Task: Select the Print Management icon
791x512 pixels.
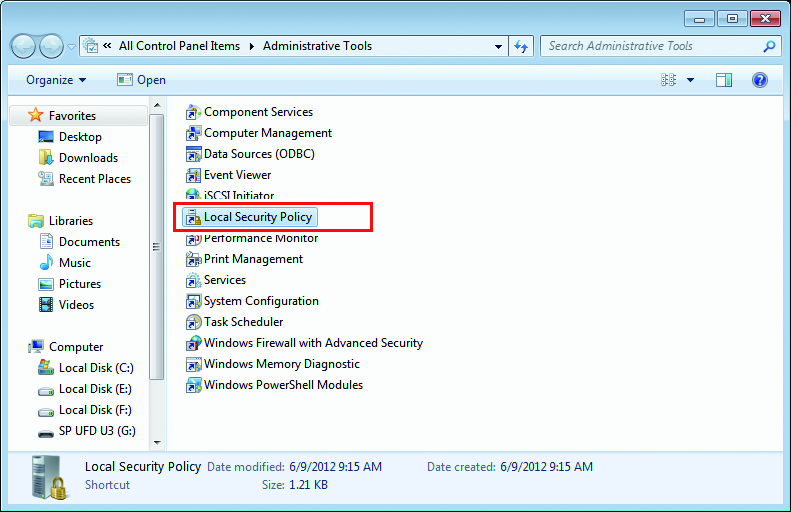Action: click(194, 259)
